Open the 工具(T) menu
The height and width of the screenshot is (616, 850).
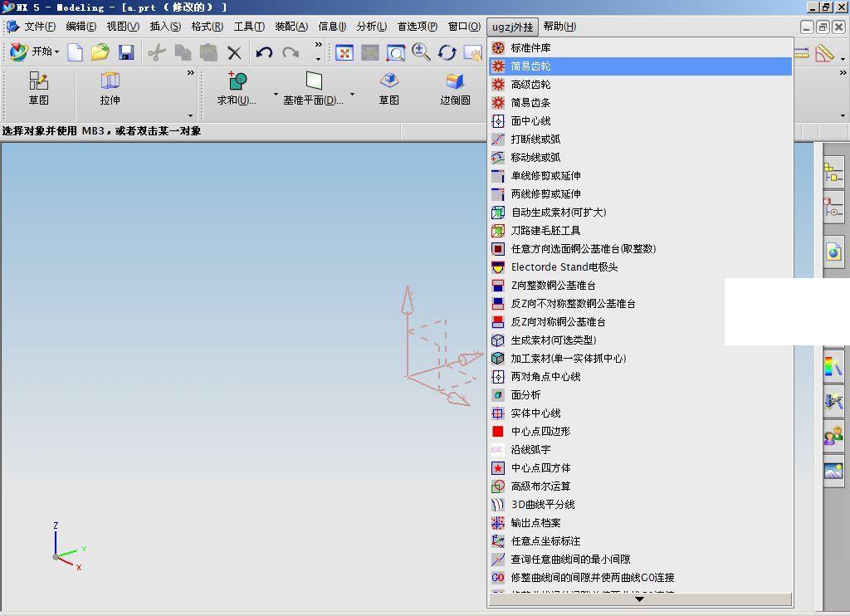[x=249, y=27]
